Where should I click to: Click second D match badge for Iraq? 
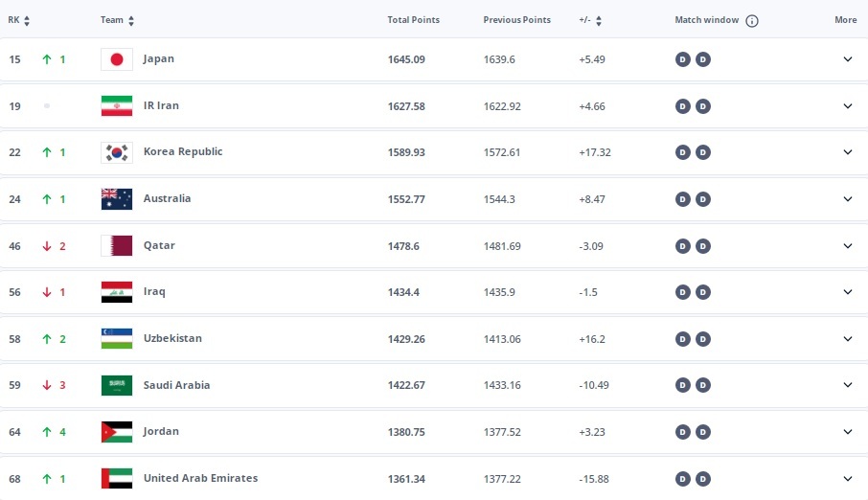tap(703, 292)
